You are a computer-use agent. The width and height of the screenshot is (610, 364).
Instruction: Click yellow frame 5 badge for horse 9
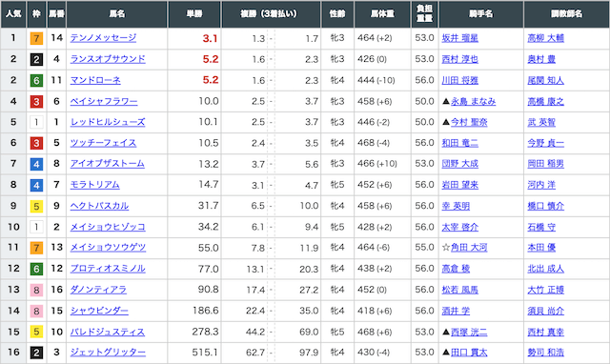(36, 206)
